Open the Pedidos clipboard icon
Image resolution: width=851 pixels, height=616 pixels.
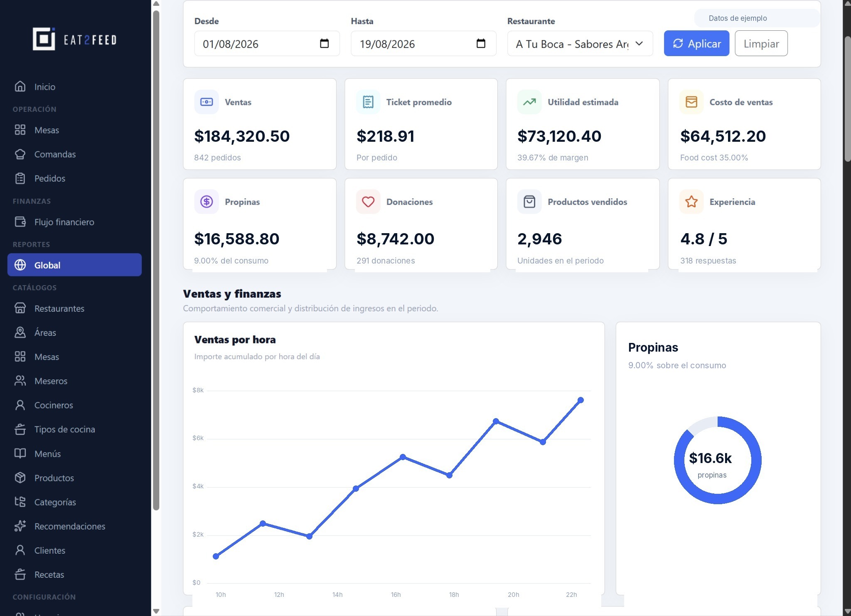(20, 178)
